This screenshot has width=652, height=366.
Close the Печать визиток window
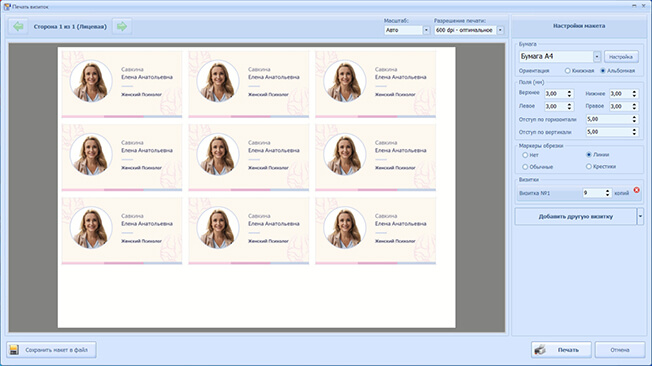click(645, 6)
